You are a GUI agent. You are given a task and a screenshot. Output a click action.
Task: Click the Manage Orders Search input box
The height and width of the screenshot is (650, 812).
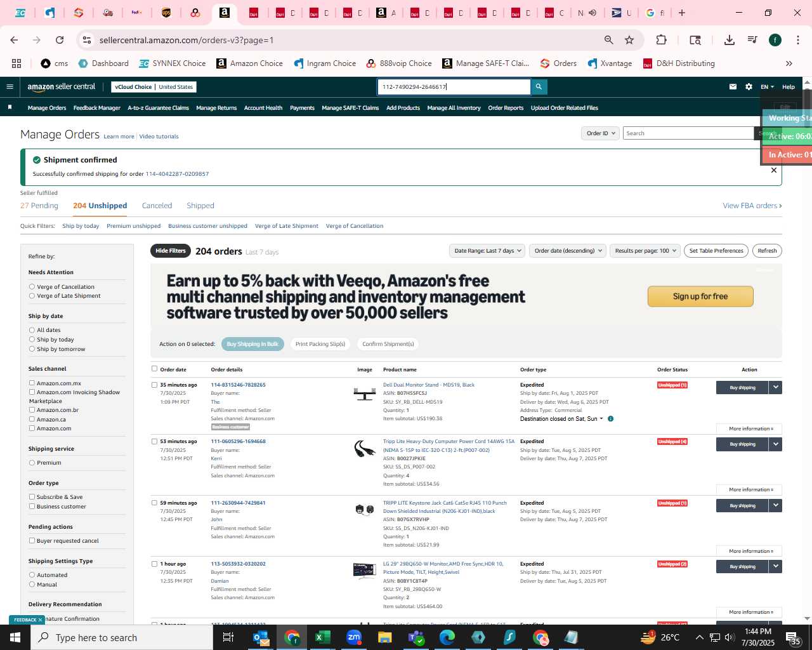click(689, 133)
